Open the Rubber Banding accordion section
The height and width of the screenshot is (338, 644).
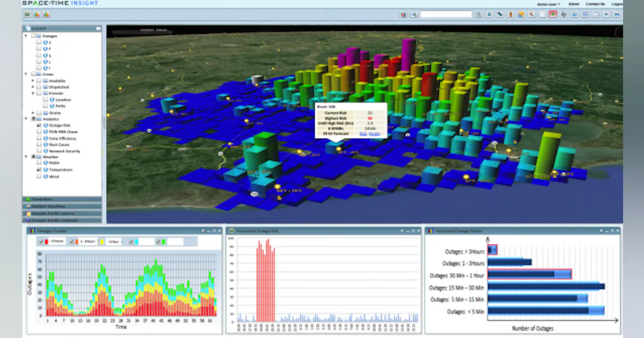coord(62,206)
